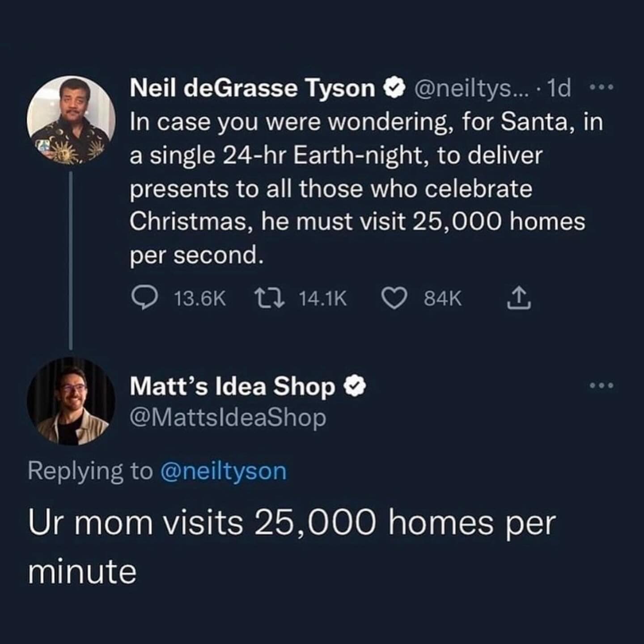Screen dimensions: 644x644
Task: Click the Matt's Idea Shop display name
Action: 233,386
